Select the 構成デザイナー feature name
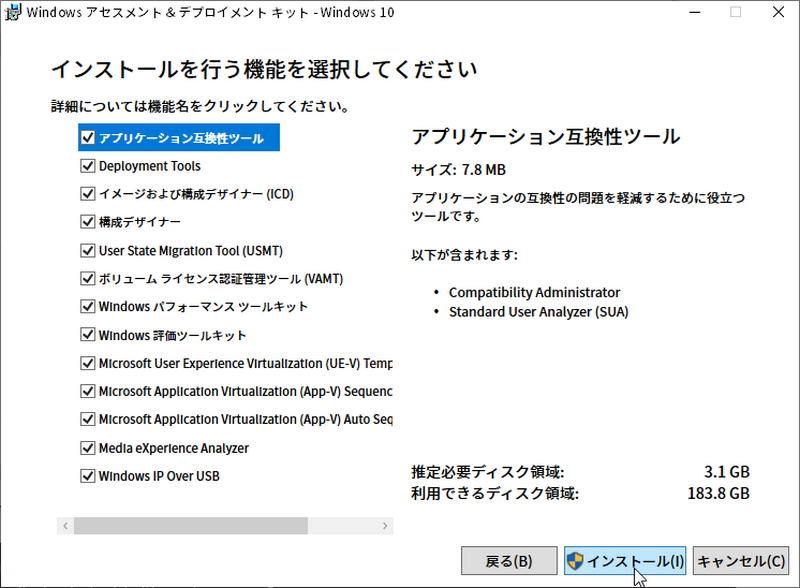The image size is (800, 588). pos(139,222)
